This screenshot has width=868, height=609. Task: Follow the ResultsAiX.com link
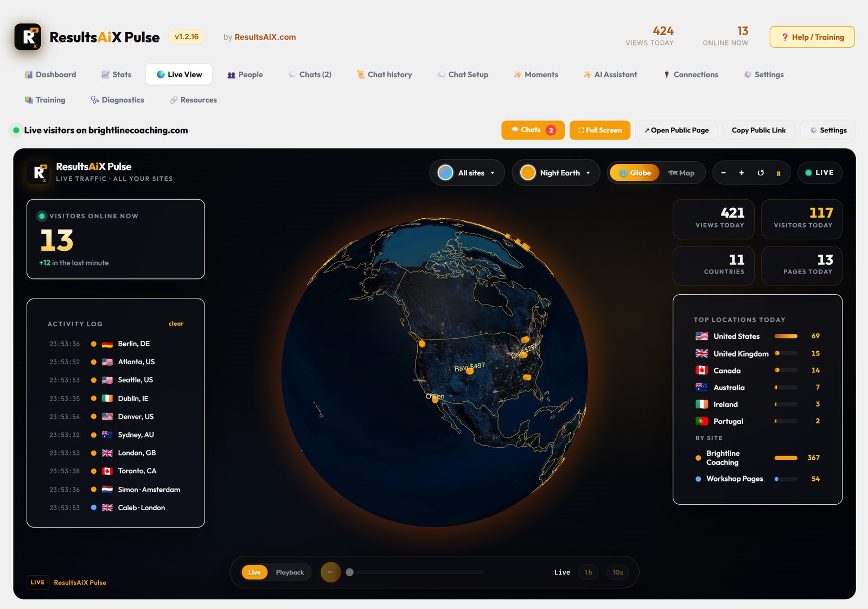tap(265, 37)
